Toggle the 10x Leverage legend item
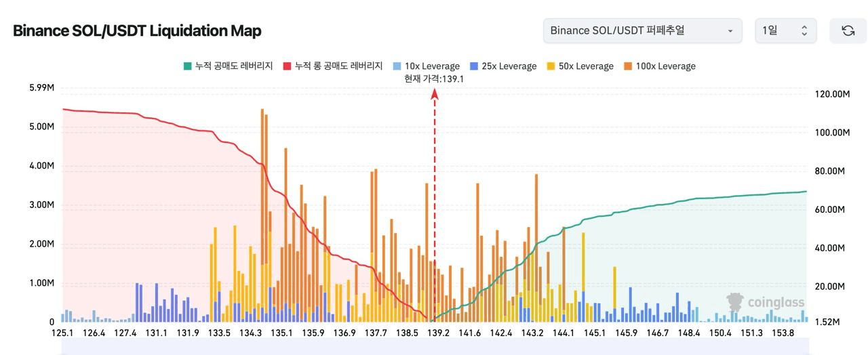868x355 pixels. (x=426, y=66)
